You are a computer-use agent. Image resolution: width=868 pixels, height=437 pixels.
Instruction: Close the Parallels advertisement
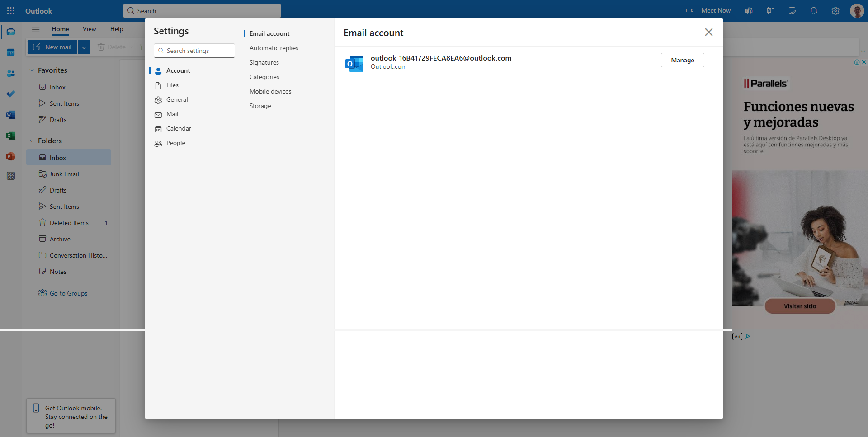864,62
